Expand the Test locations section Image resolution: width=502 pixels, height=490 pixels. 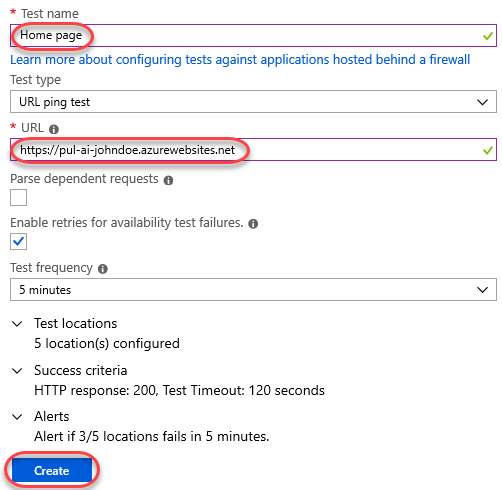(x=17, y=324)
